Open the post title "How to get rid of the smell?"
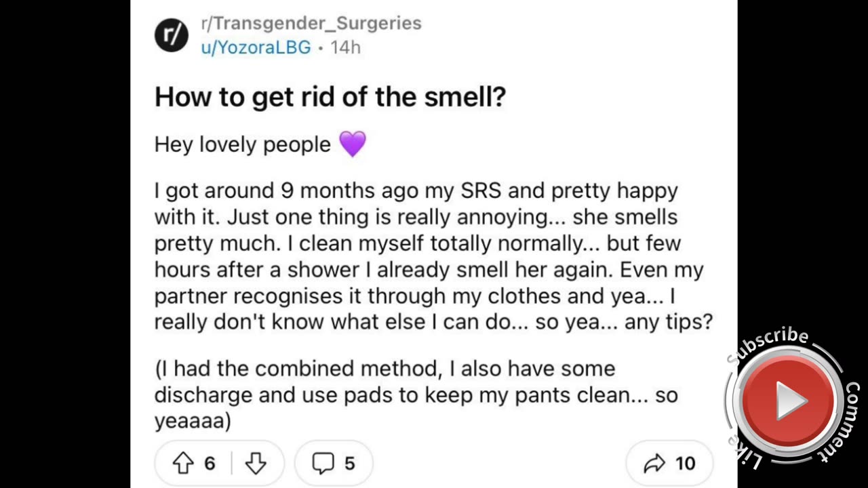 (330, 97)
